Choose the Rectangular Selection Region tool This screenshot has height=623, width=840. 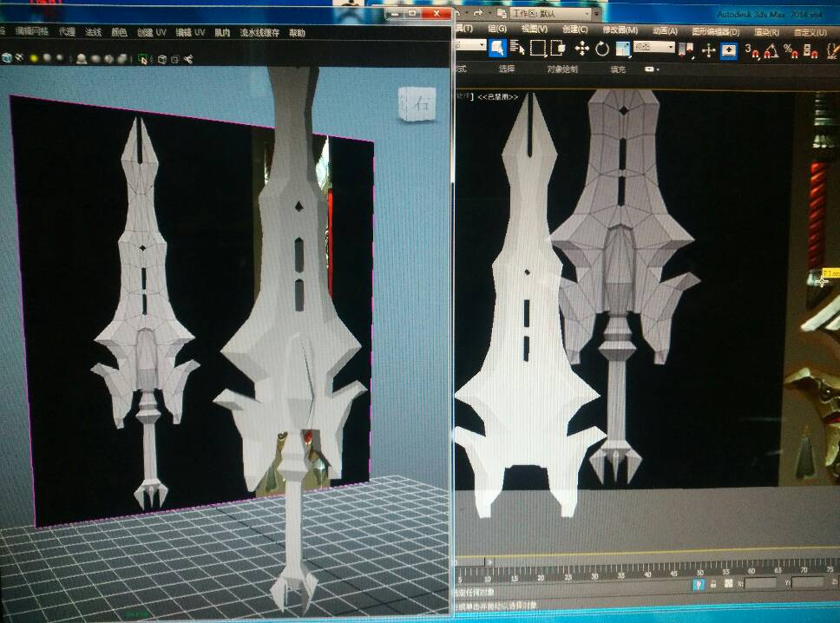[x=537, y=49]
